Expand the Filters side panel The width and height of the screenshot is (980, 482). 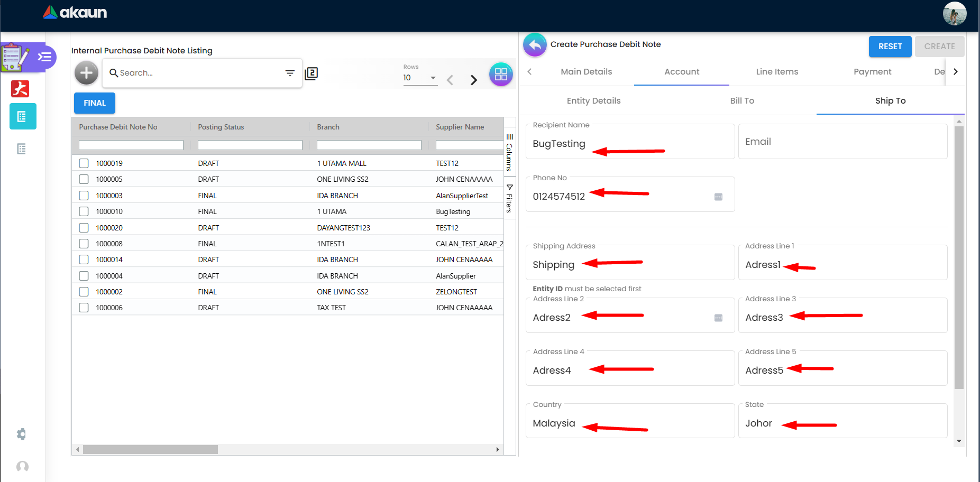(x=509, y=199)
